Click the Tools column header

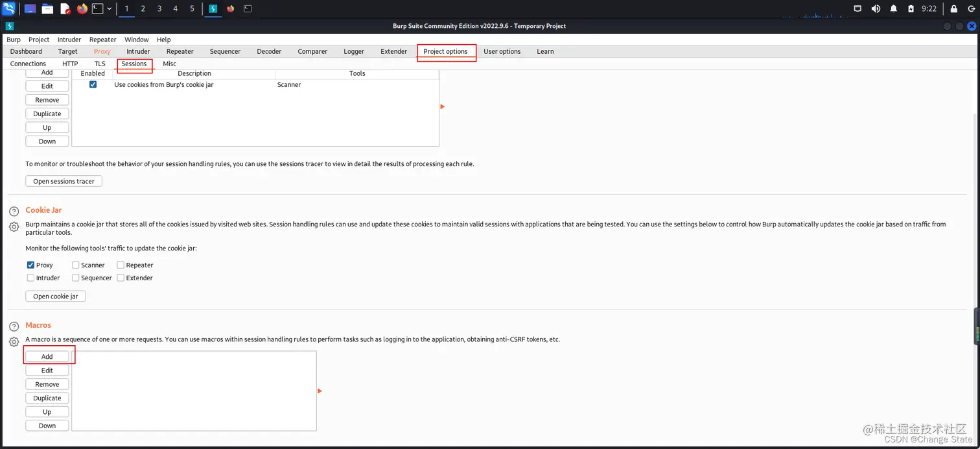pyautogui.click(x=357, y=73)
